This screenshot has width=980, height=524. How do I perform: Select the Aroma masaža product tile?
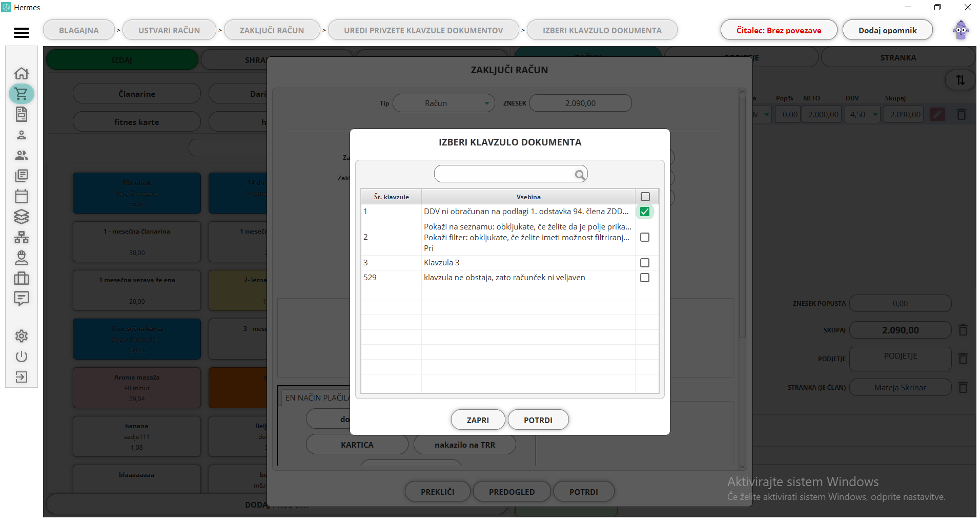[137, 388]
